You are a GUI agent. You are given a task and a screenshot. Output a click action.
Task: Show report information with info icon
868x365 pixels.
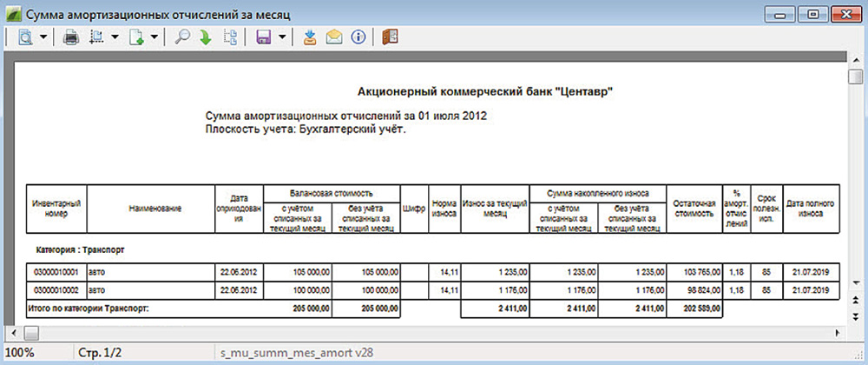(357, 37)
